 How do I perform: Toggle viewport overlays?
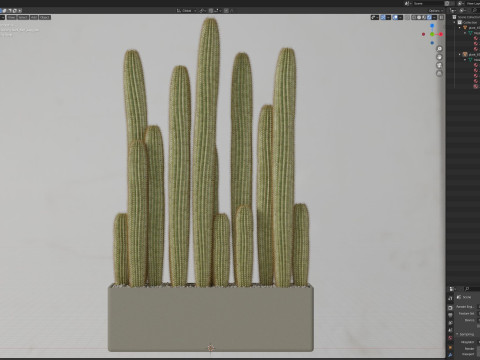click(x=395, y=17)
